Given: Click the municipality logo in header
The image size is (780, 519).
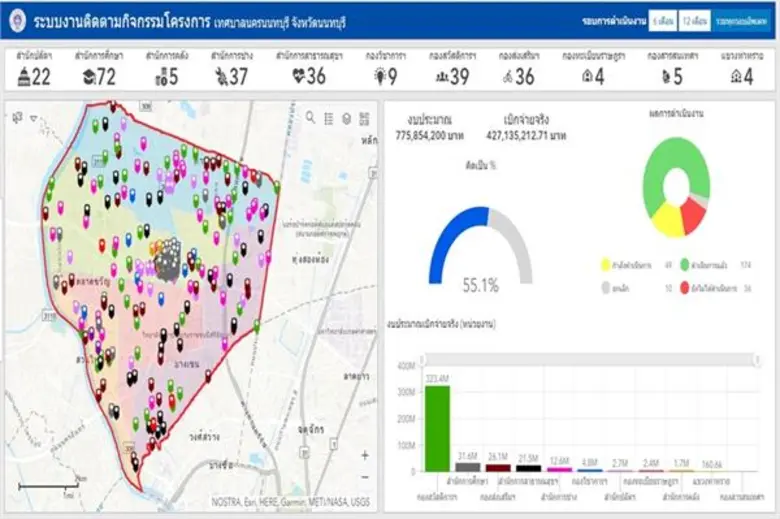Looking at the screenshot, I should (17, 20).
